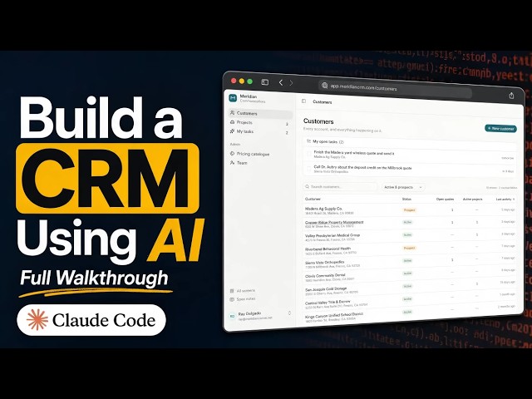
Task: Click the Active badge for Copper Ridge
Action: click(407, 222)
